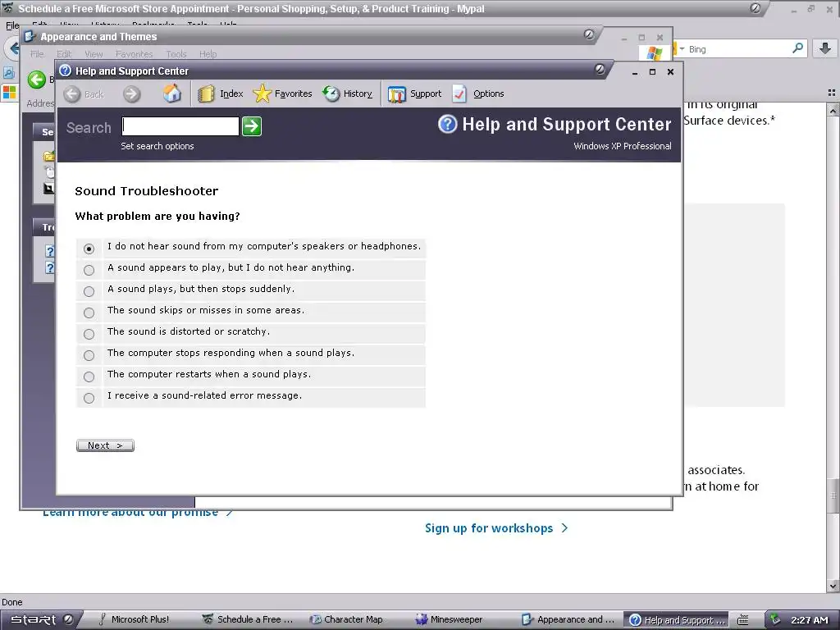Click 'Sign up for workshops' link
Viewport: 840px width, 630px height.
click(496, 528)
